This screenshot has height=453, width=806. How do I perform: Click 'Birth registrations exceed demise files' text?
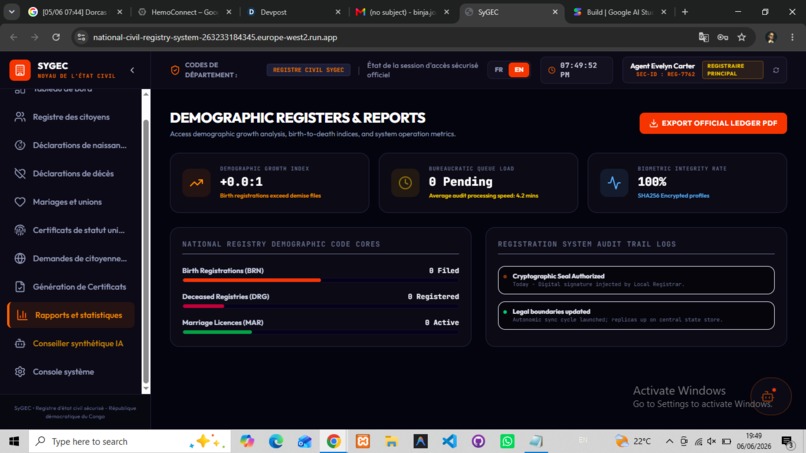(x=270, y=196)
